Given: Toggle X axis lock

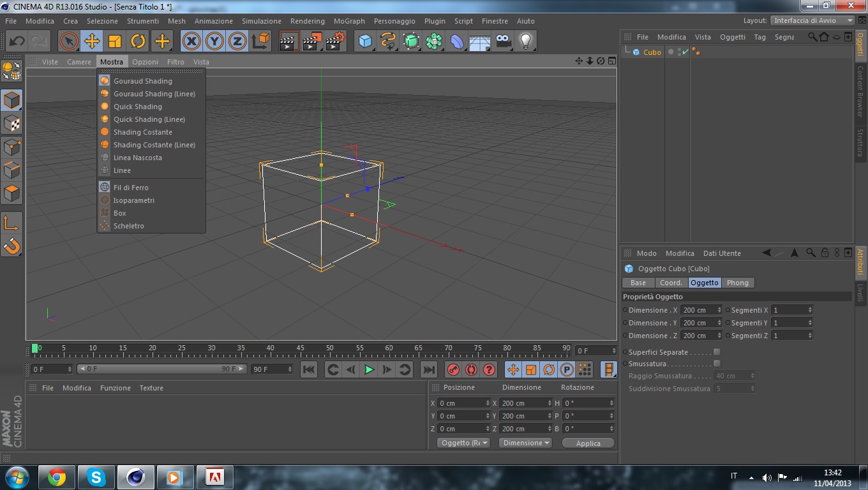Looking at the screenshot, I should point(191,41).
